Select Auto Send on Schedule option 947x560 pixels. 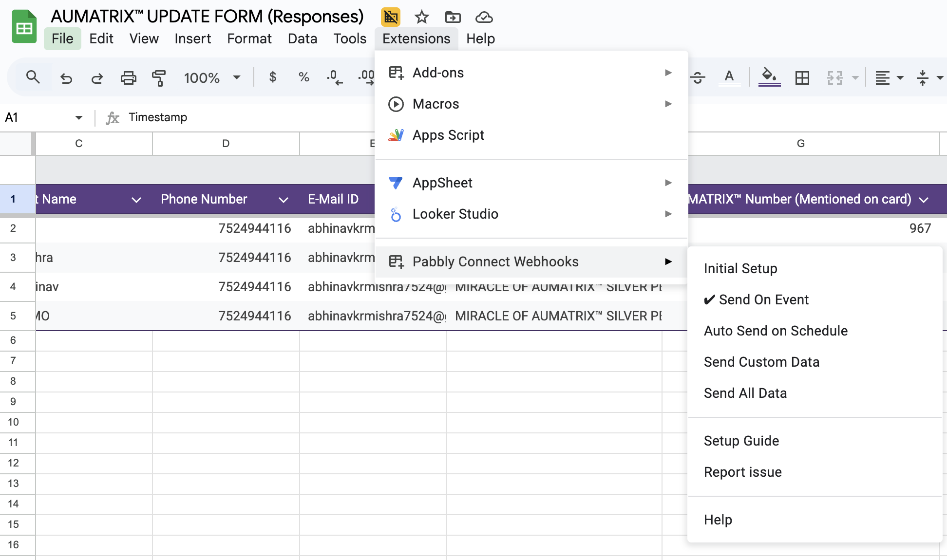coord(776,331)
